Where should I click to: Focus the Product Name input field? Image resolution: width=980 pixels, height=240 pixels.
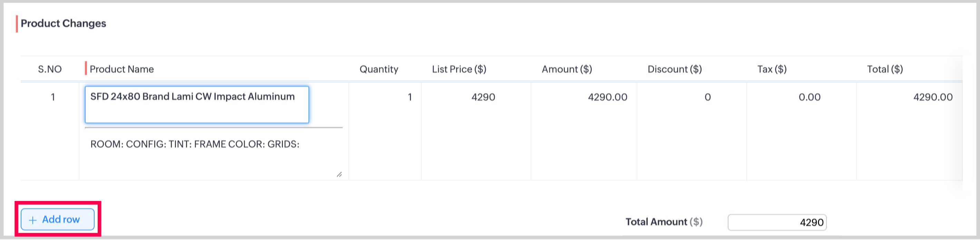pyautogui.click(x=197, y=105)
